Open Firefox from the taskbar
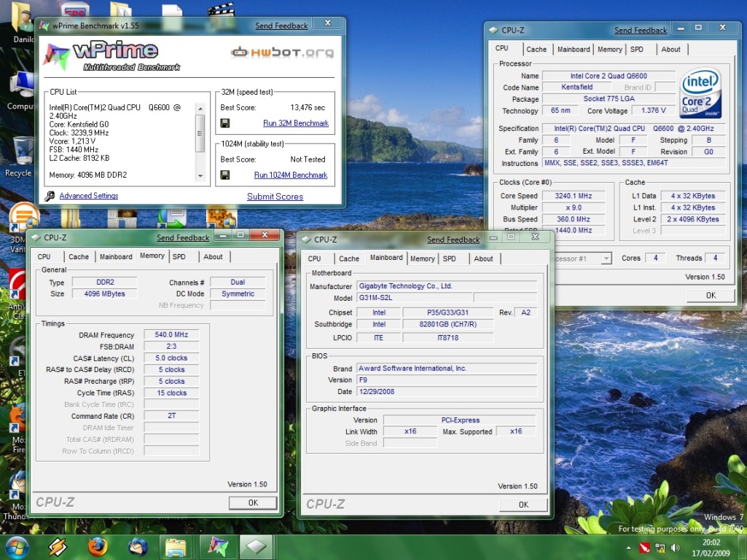Screen dimensions: 747x560 tap(98, 547)
